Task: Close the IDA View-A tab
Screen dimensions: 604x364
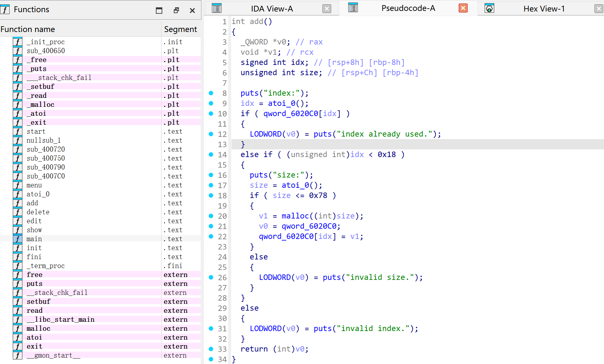Action: [326, 9]
